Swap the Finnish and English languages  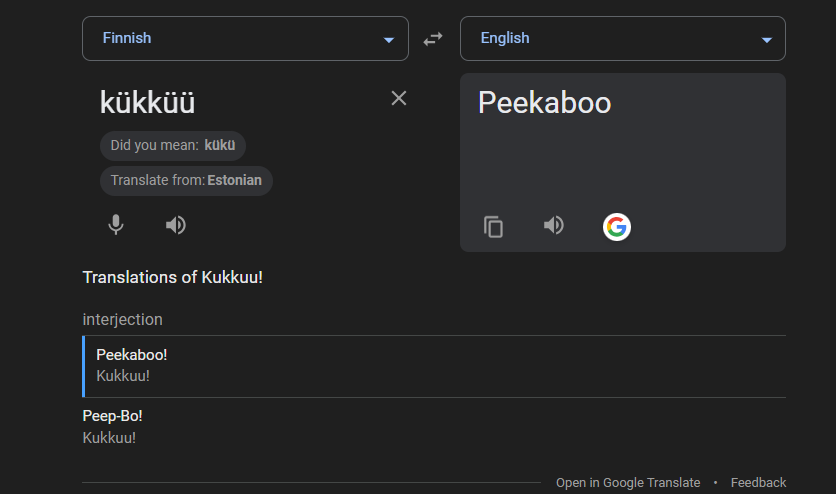coord(433,39)
